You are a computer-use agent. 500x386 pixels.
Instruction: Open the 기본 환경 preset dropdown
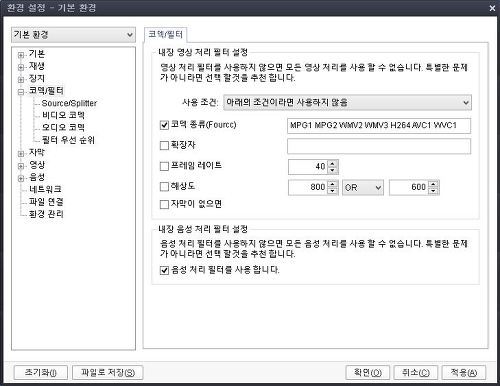[x=73, y=35]
